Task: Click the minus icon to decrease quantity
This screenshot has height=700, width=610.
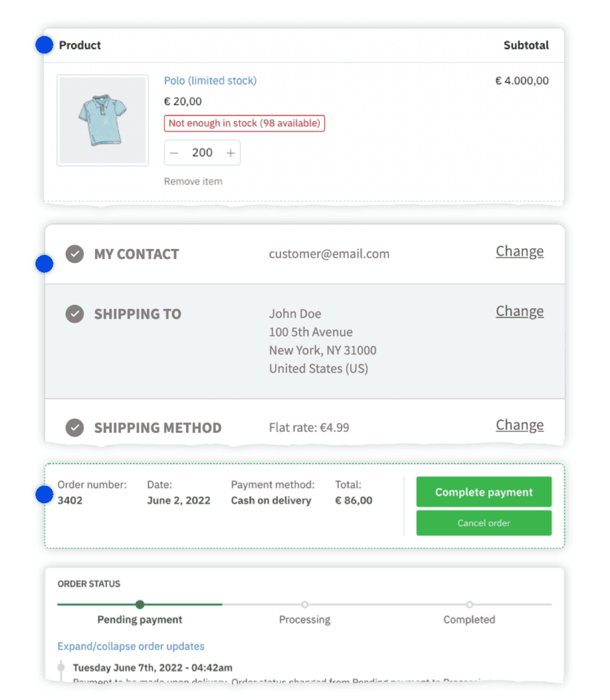Action: point(174,152)
